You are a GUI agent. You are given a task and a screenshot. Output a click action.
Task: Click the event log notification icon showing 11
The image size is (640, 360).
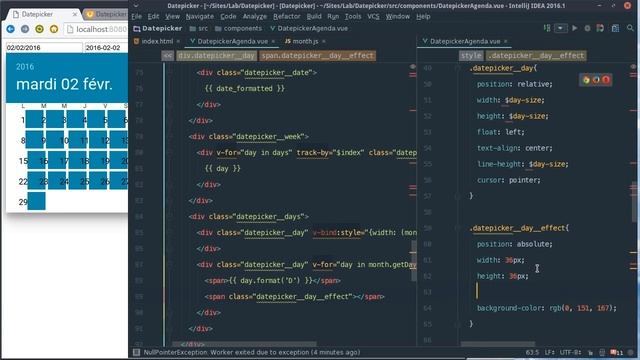(616, 352)
